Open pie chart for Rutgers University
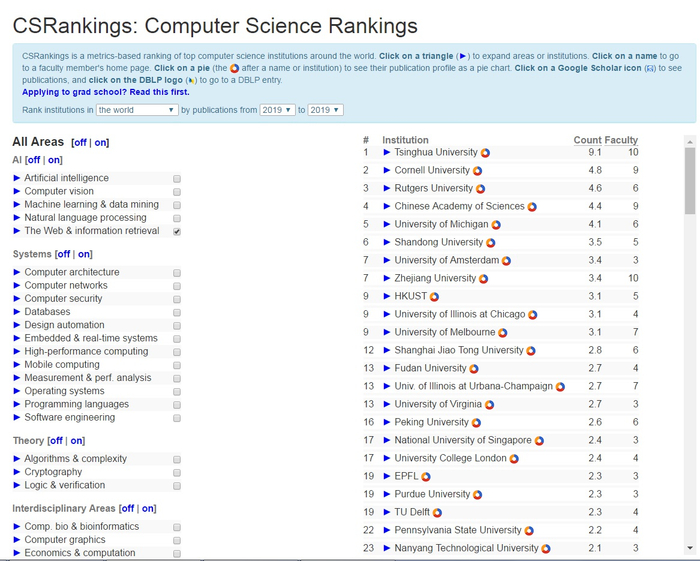This screenshot has width=700, height=561. tap(480, 189)
